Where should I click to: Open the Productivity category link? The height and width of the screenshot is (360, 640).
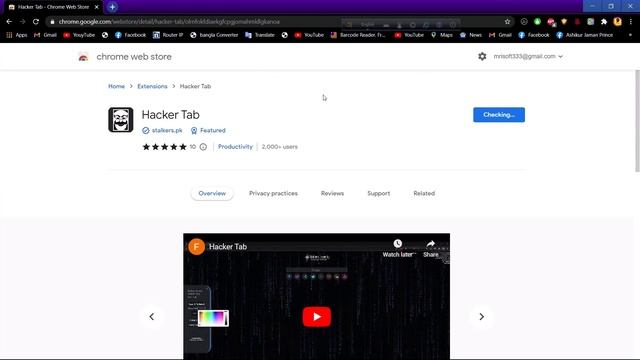pyautogui.click(x=235, y=147)
